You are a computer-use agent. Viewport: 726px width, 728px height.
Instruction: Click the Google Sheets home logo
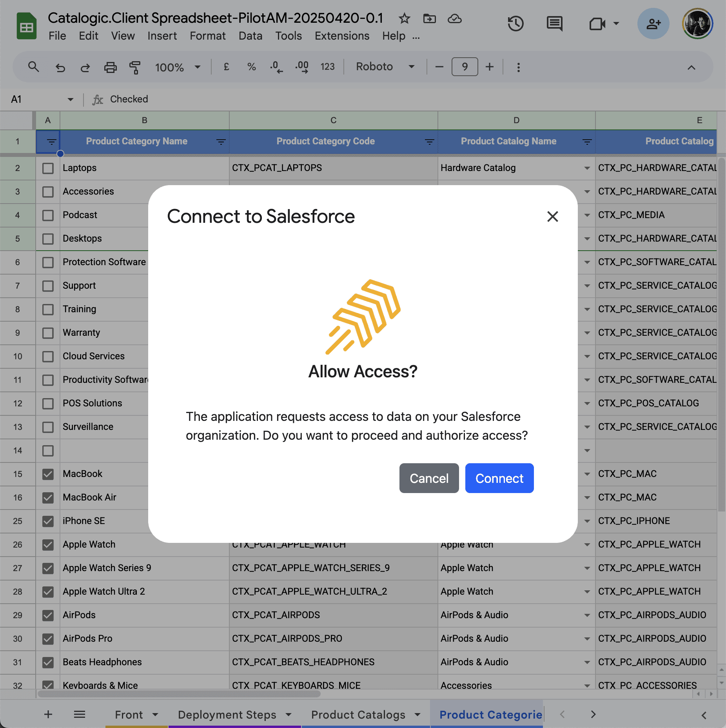(27, 26)
